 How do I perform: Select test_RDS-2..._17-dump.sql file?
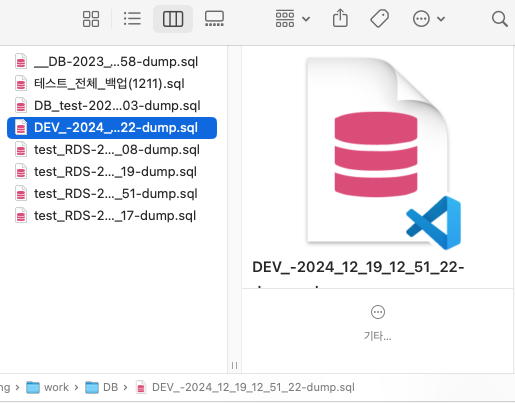pos(112,216)
